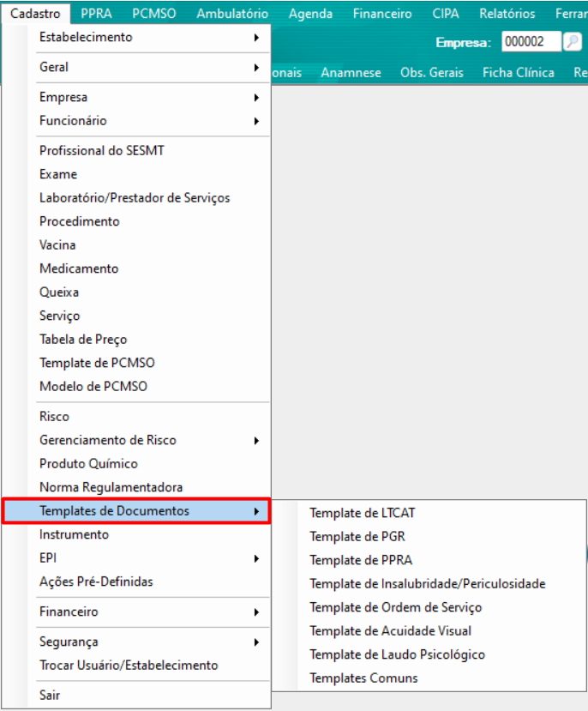The image size is (588, 711).
Task: Open Template de LTCAT
Action: pos(429,513)
